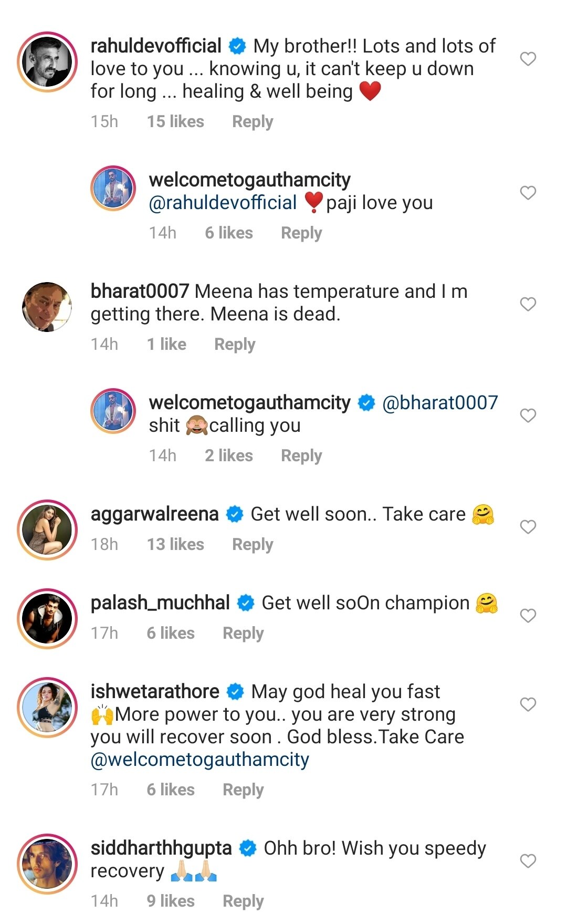
Task: Like siddharthhgupta's speedy recovery comment
Action: click(x=528, y=861)
